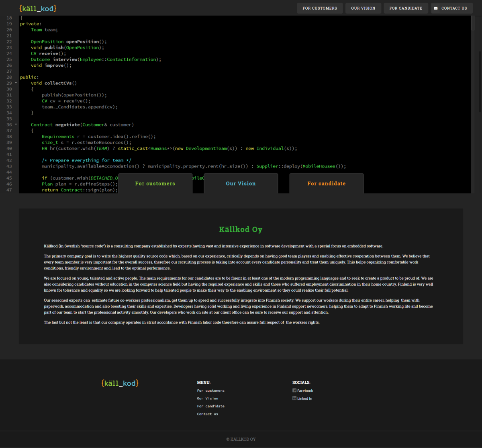The width and height of the screenshot is (482, 448).
Task: Click line number 18 in the gutter
Action: [9, 18]
